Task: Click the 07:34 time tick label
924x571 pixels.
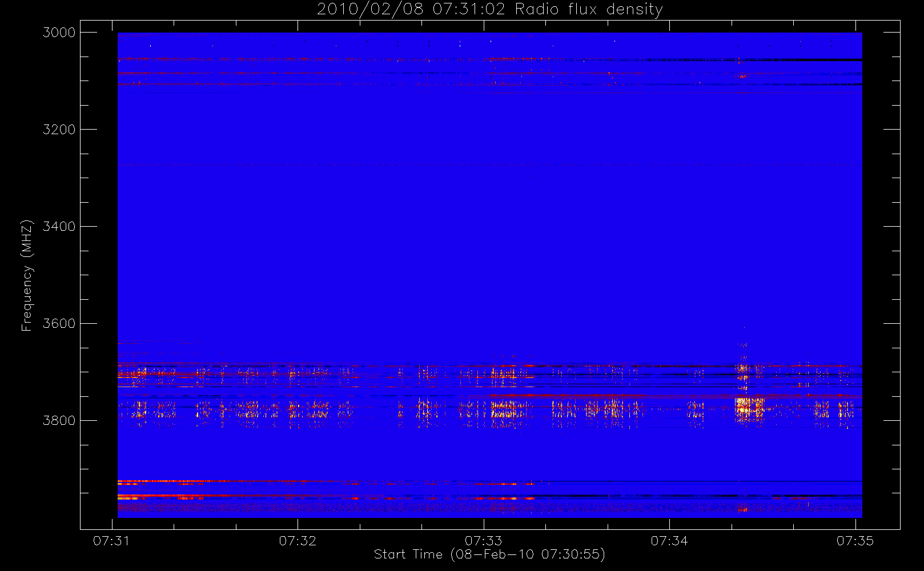Action: point(669,541)
